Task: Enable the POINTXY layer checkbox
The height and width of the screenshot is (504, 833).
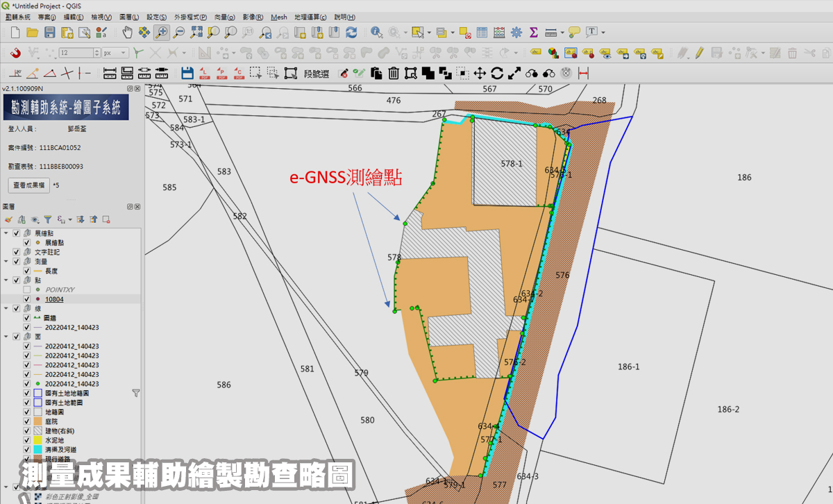Action: 27,289
